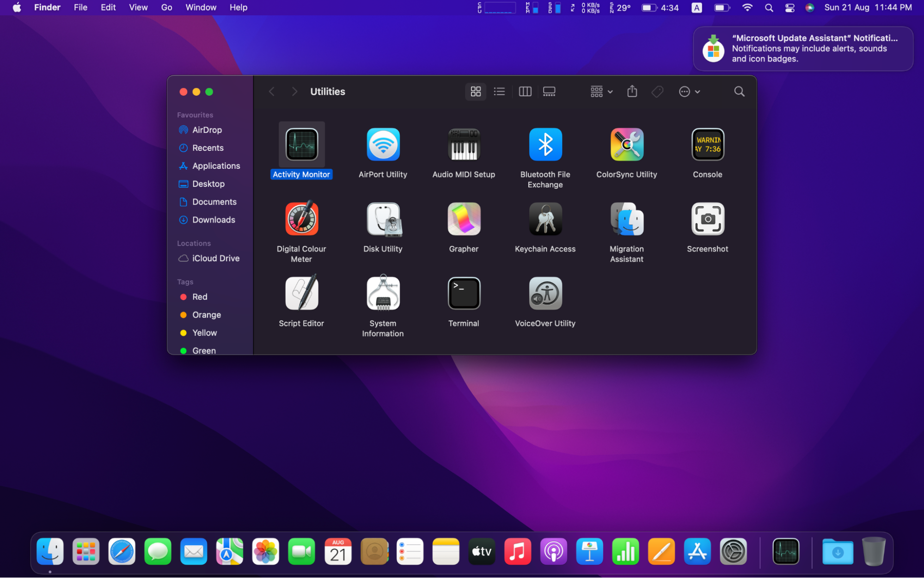Open the View menu
Viewport: 924px width, 578px height.
[138, 7]
